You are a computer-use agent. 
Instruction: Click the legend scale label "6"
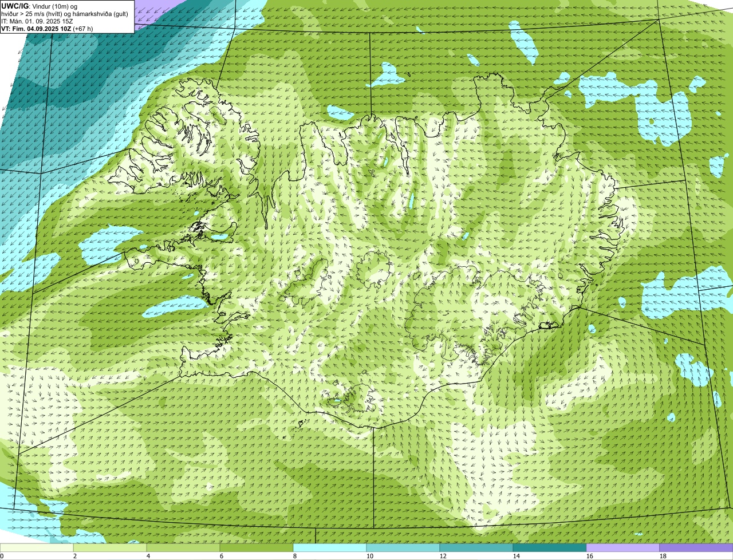coord(222,556)
